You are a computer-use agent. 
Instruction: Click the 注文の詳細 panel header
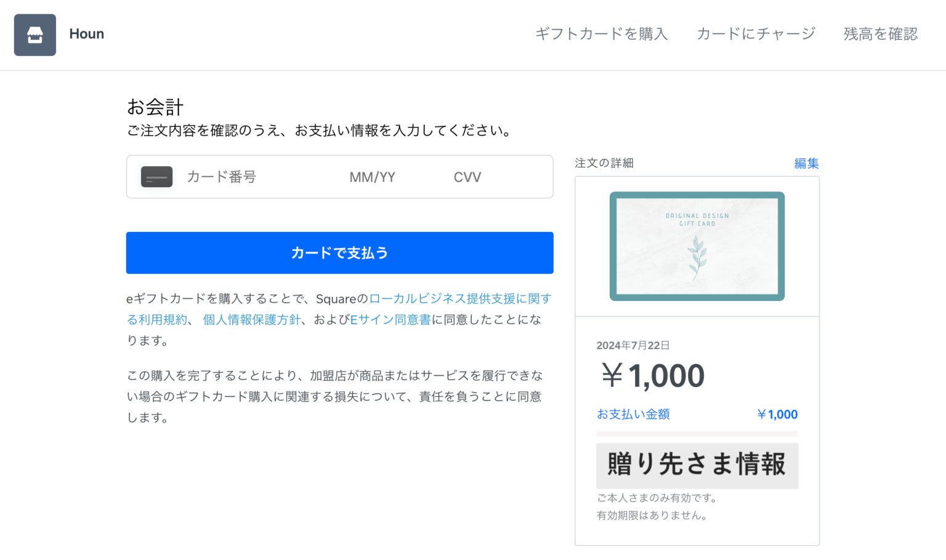pyautogui.click(x=604, y=163)
